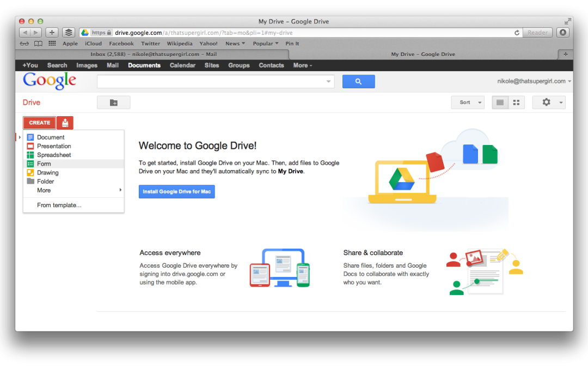
Task: Switch to grid view
Action: pos(516,102)
